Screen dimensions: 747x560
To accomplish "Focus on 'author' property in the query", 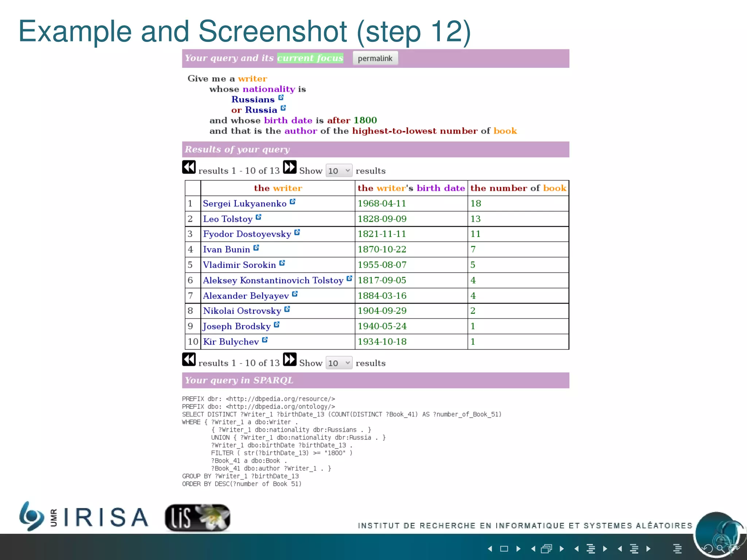I will click(x=301, y=131).
